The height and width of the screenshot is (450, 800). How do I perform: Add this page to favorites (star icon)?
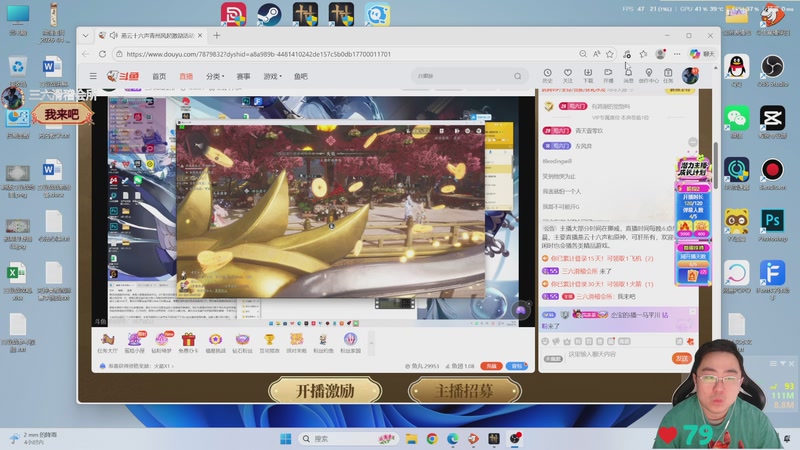coord(610,54)
